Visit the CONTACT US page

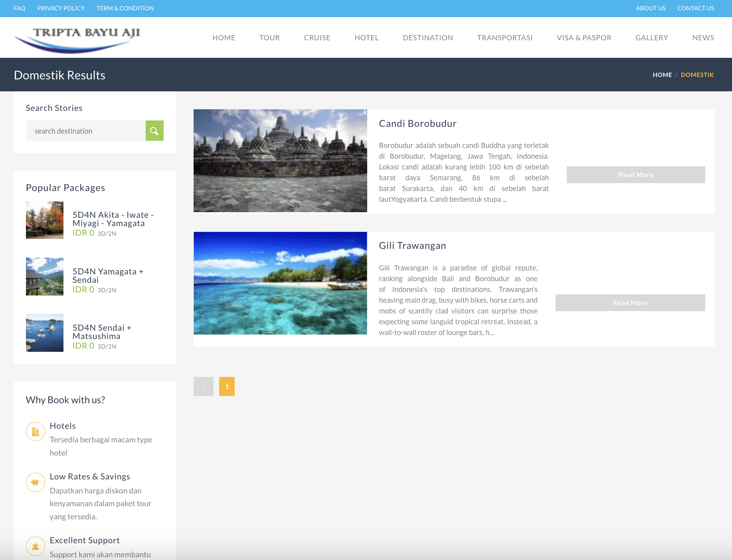tap(695, 8)
